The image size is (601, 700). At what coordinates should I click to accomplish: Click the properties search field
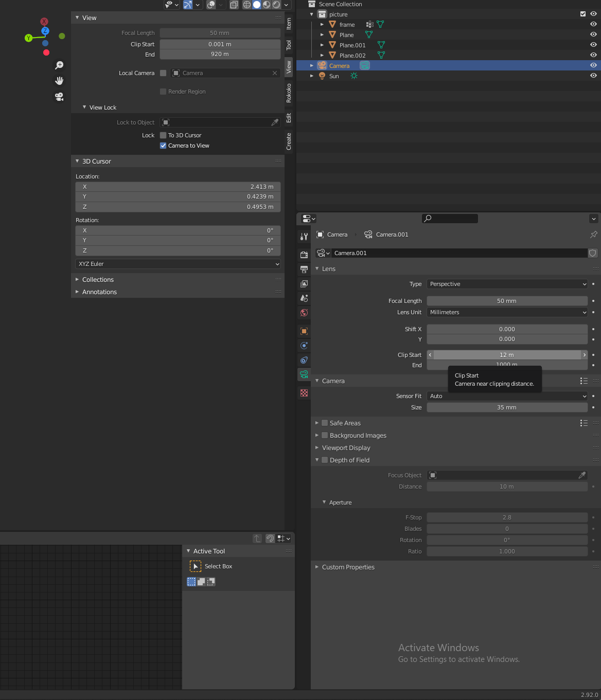click(x=450, y=219)
